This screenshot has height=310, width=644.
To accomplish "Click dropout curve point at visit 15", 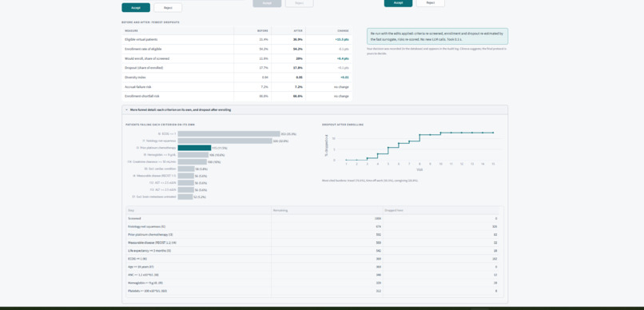I will [x=493, y=133].
